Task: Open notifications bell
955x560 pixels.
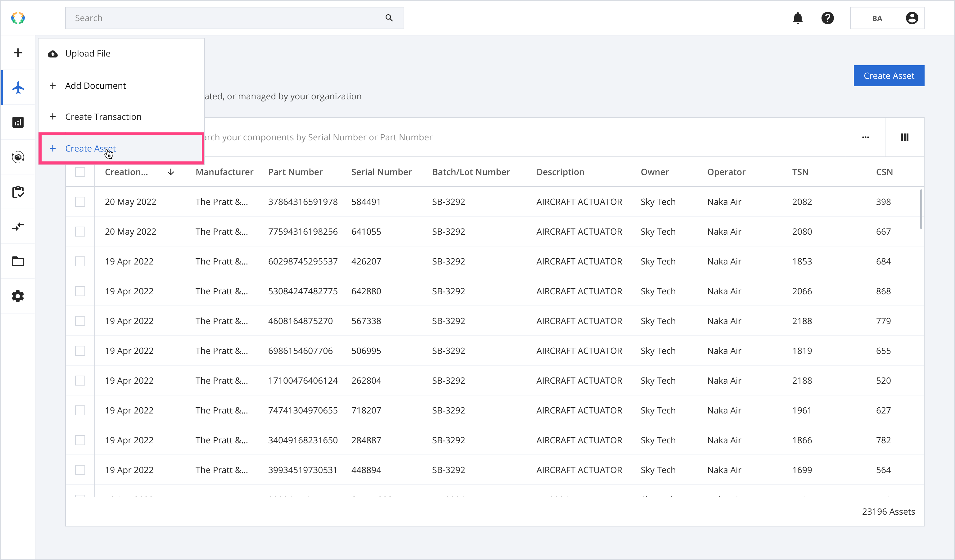Action: 798,18
